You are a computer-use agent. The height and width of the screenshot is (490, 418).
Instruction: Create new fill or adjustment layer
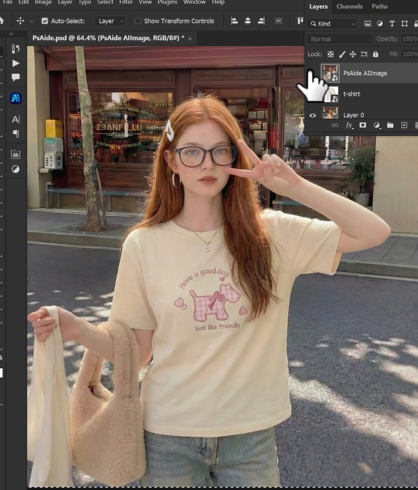377,125
